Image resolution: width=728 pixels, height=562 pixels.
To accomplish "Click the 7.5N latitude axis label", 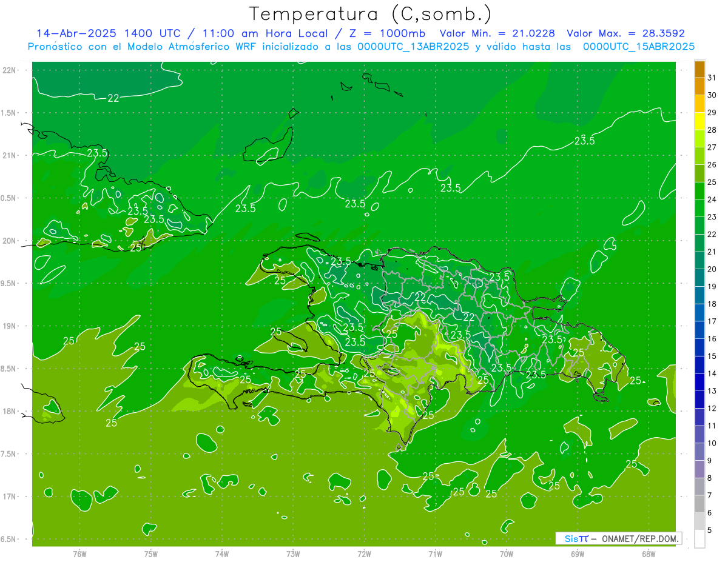I will 9,454.
